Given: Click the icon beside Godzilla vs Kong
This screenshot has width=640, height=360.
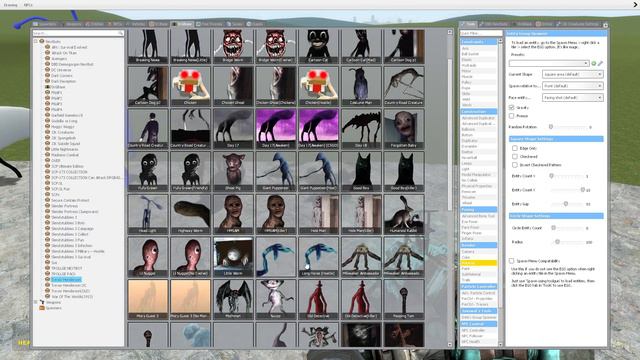Looking at the screenshot, I should pyautogui.click(x=47, y=121).
